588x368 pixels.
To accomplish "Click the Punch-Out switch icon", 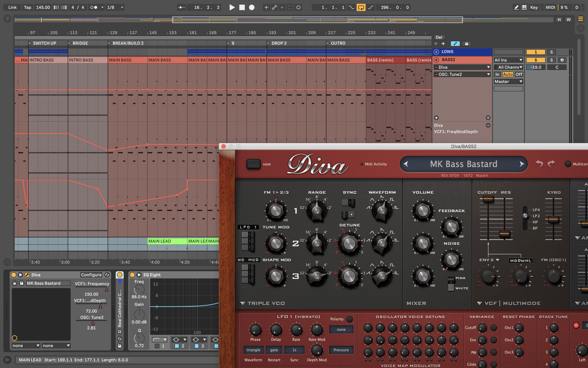I will 371,7.
